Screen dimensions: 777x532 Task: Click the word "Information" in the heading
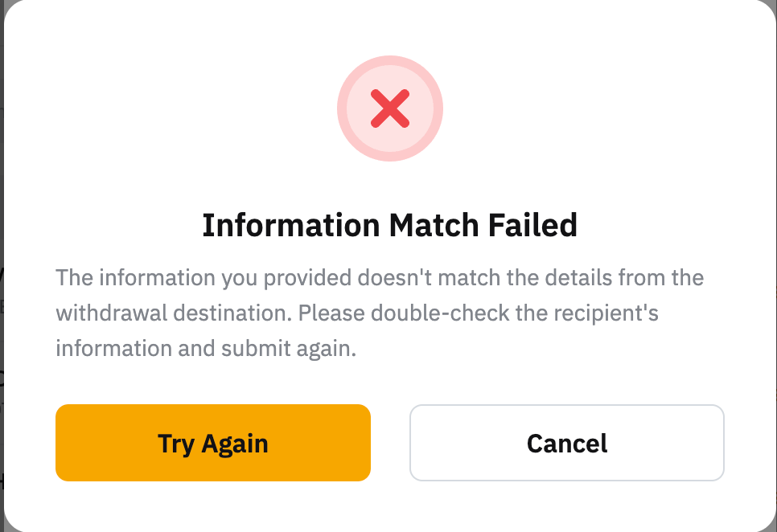tap(291, 225)
